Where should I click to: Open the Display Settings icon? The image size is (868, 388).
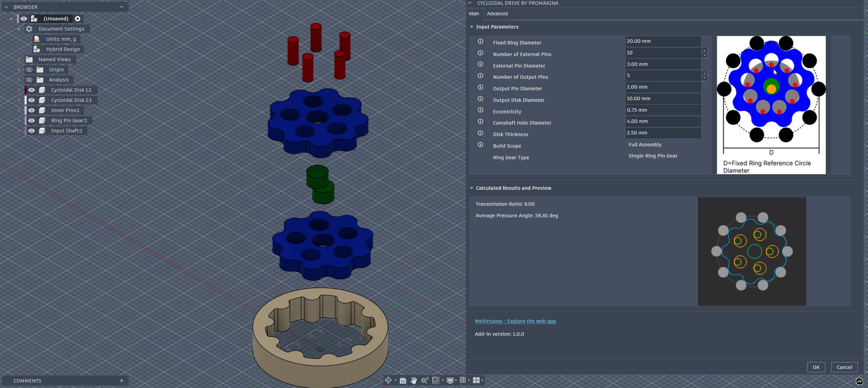coord(450,380)
